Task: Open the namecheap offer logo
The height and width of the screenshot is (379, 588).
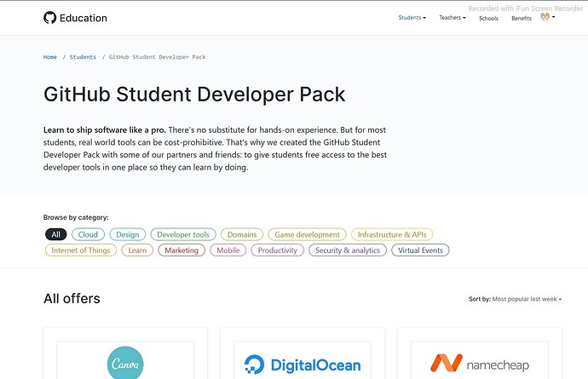Action: click(x=480, y=364)
